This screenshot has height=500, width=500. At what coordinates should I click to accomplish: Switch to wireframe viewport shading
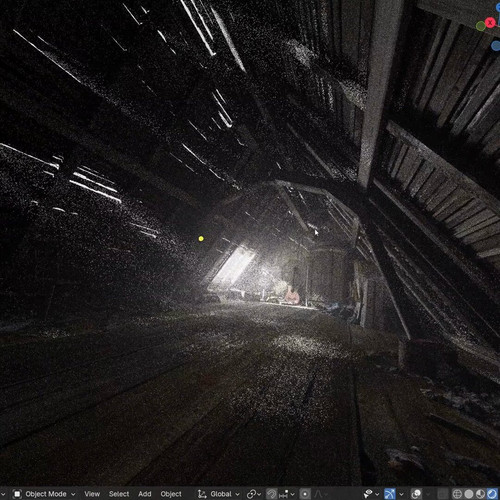tap(457, 494)
